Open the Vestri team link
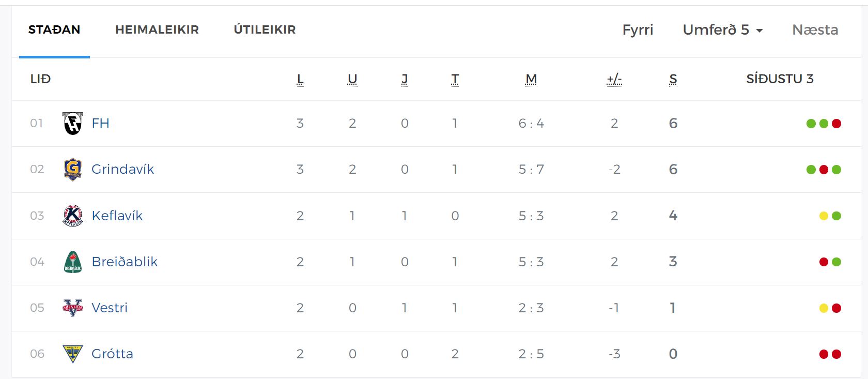The width and height of the screenshot is (868, 379). [x=109, y=308]
